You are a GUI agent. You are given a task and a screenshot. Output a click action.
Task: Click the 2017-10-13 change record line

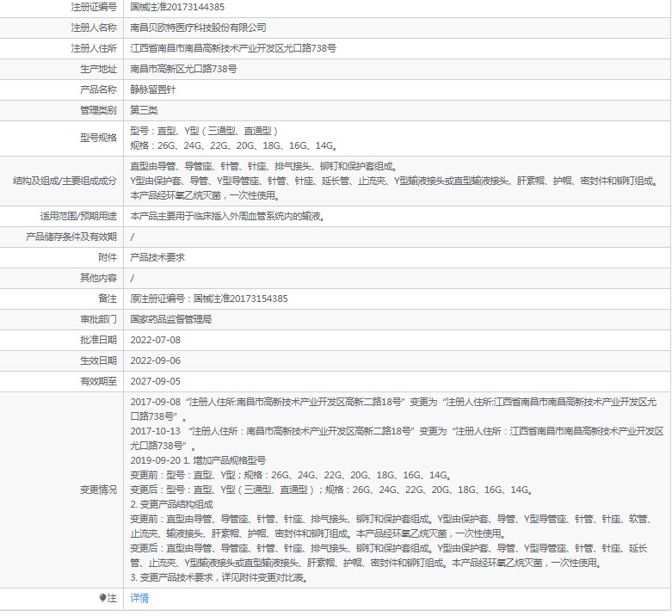[x=397, y=438]
